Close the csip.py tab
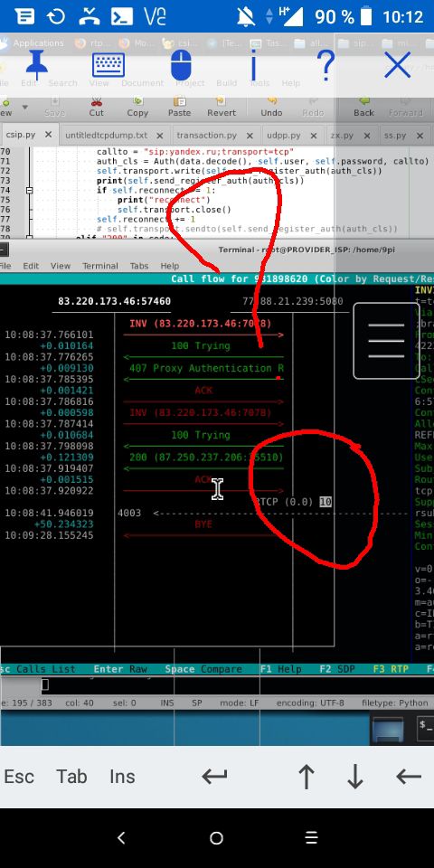Viewport: 434px width, 868px height. click(x=48, y=135)
